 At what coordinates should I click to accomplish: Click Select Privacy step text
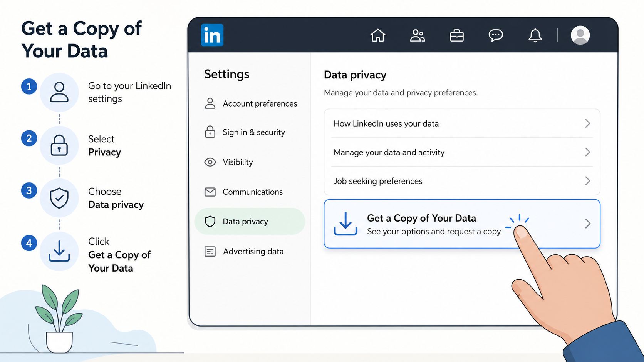point(104,145)
